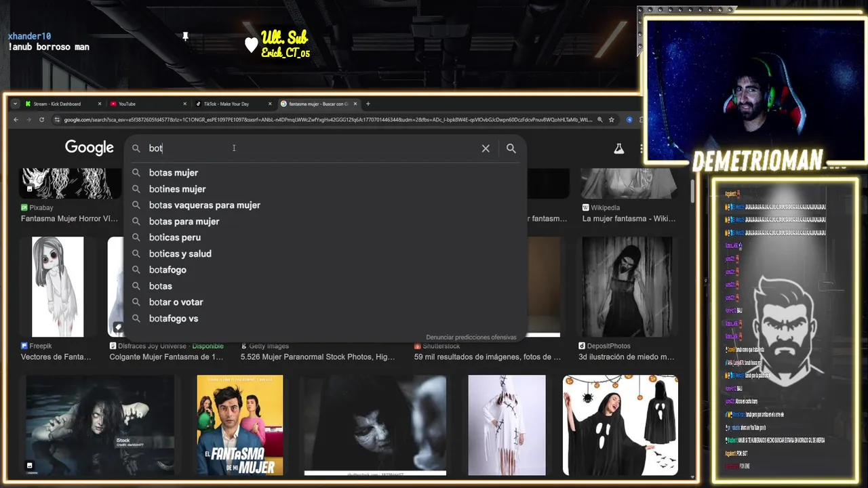Focus the browser address bar URL
The image size is (868, 488).
tap(328, 120)
